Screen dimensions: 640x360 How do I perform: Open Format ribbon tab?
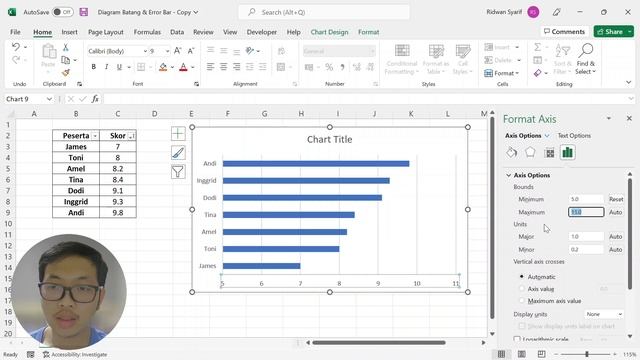coord(369,32)
